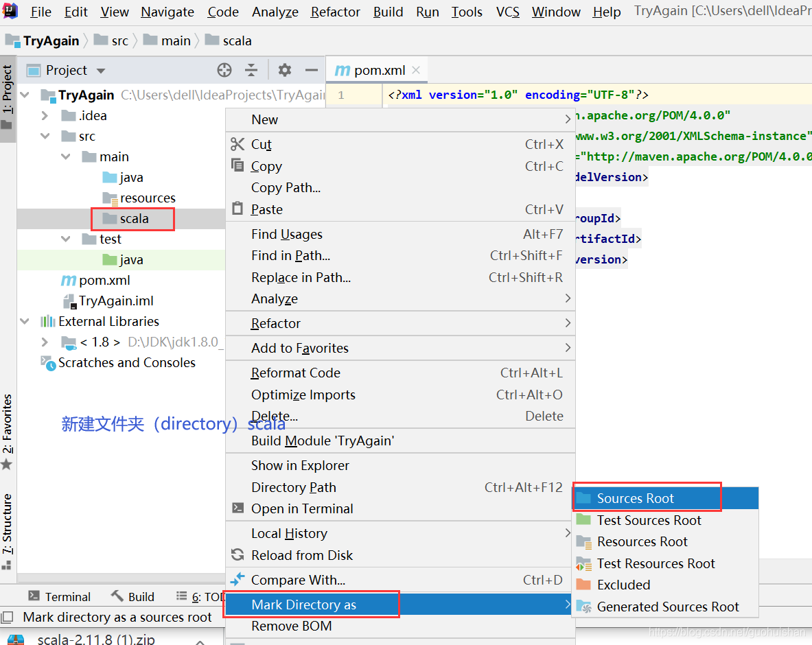Click the Test Sources Root green folder icon
Image resolution: width=812 pixels, height=645 pixels.
[x=583, y=520]
